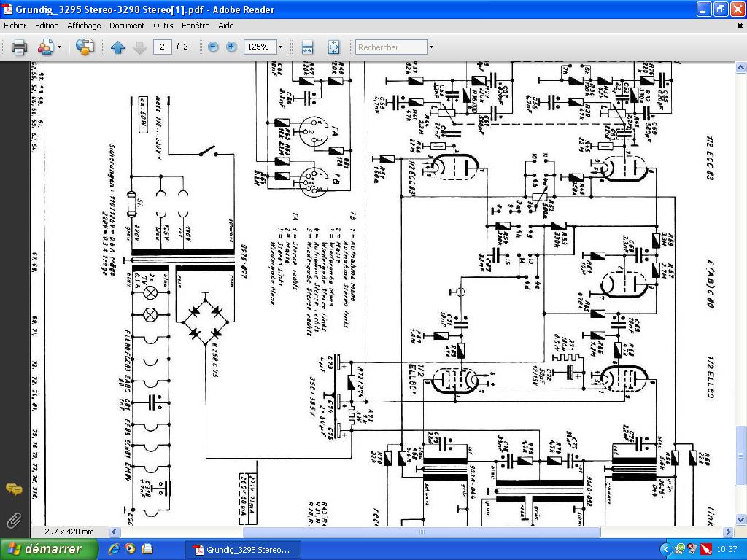Go to next page with the grey down arrow
747x560 pixels.
pyautogui.click(x=139, y=47)
